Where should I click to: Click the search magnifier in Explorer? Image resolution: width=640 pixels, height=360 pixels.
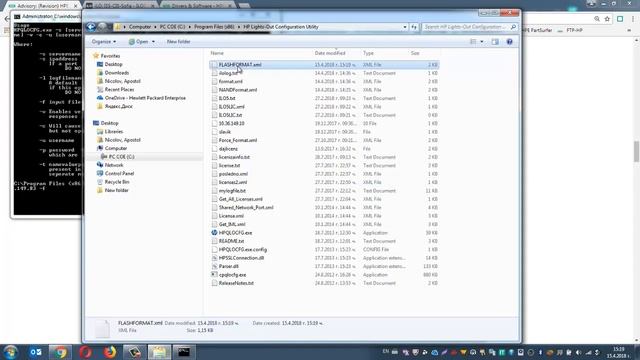pyautogui.click(x=513, y=27)
